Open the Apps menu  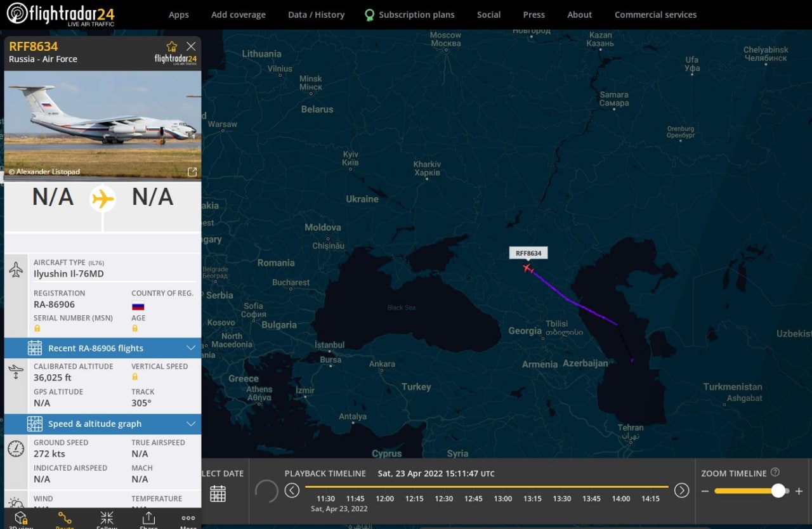179,15
